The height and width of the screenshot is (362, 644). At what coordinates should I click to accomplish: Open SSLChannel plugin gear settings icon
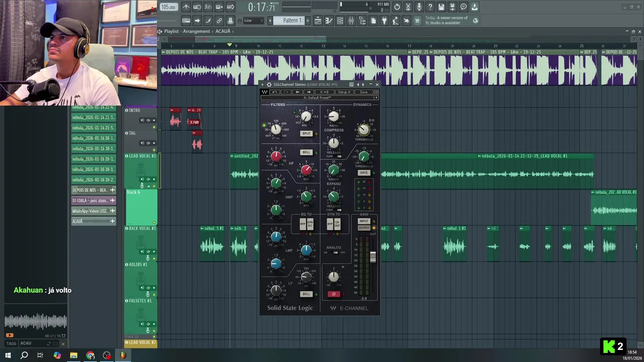click(x=269, y=84)
